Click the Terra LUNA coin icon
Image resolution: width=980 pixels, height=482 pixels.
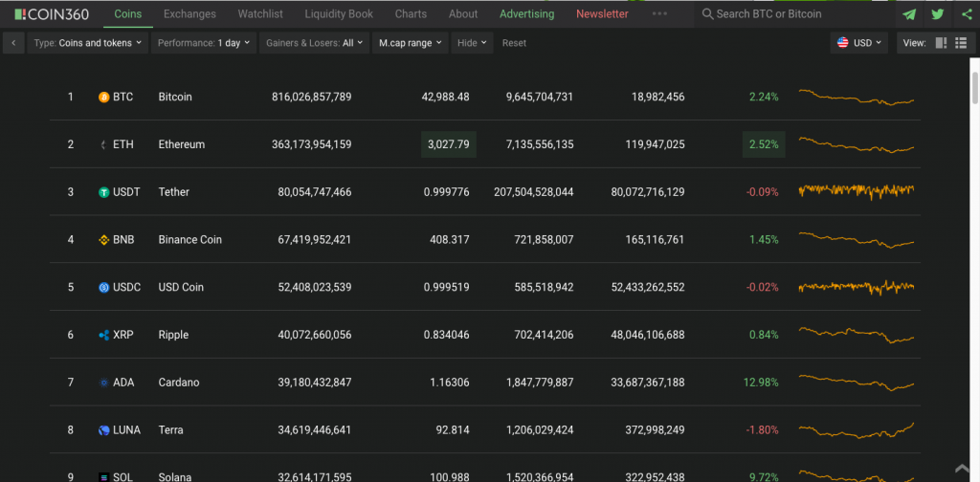pos(103,430)
